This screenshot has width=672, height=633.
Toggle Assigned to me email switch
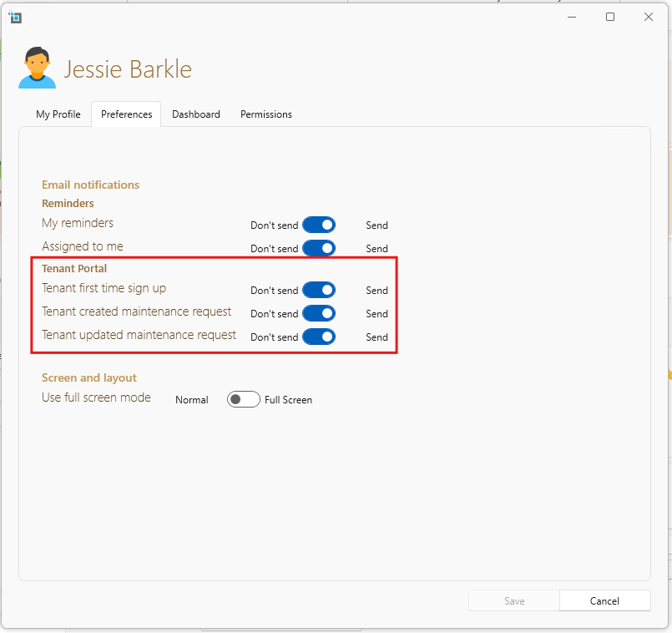[319, 248]
